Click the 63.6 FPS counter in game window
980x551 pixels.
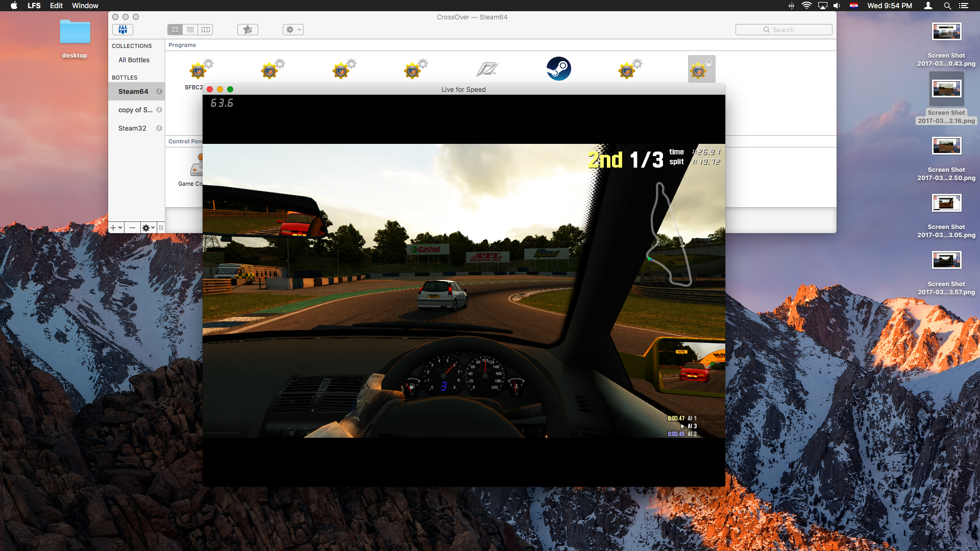(222, 103)
